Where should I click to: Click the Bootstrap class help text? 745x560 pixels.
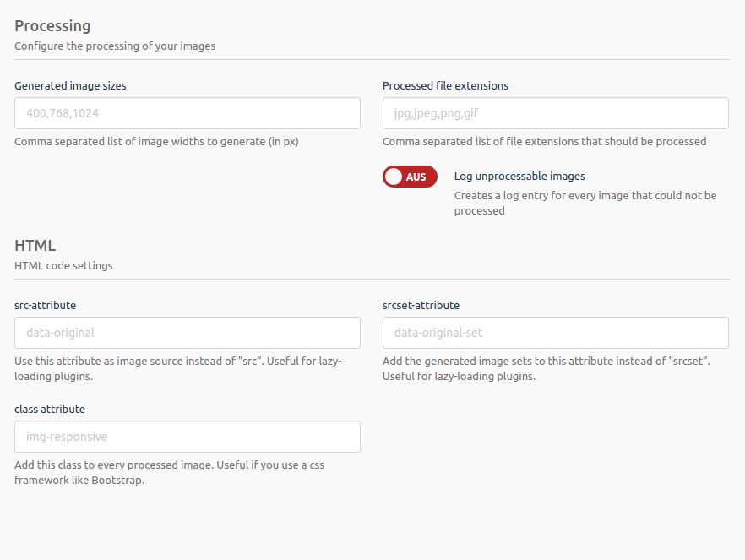pos(169,472)
